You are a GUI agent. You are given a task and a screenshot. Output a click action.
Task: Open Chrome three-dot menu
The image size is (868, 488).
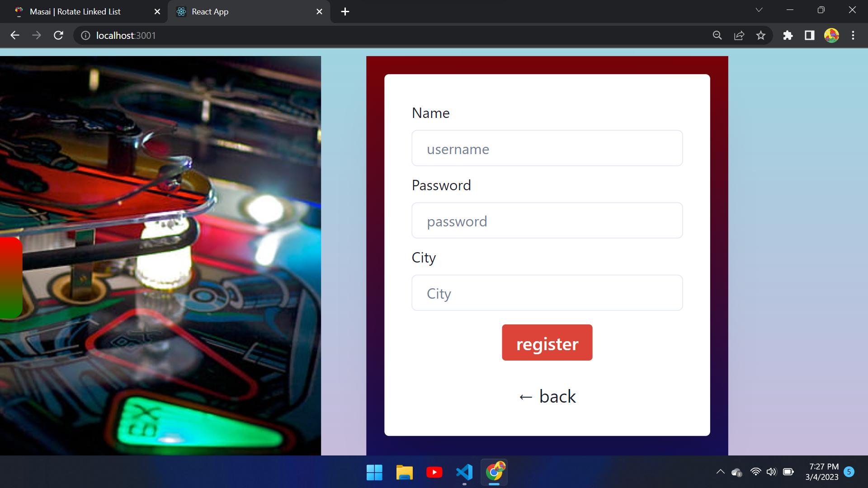[x=853, y=35]
